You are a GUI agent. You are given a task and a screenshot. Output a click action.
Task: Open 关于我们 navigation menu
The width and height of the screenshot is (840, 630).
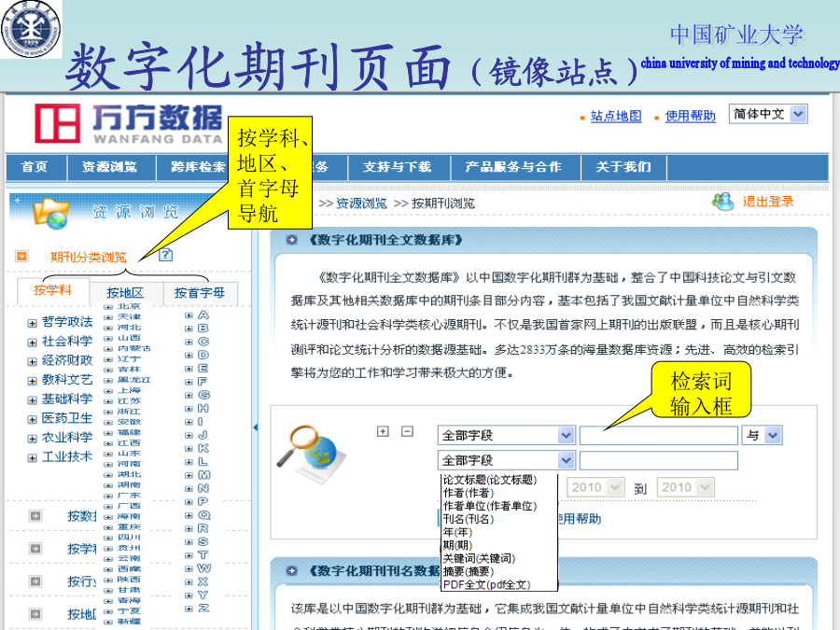(x=623, y=167)
